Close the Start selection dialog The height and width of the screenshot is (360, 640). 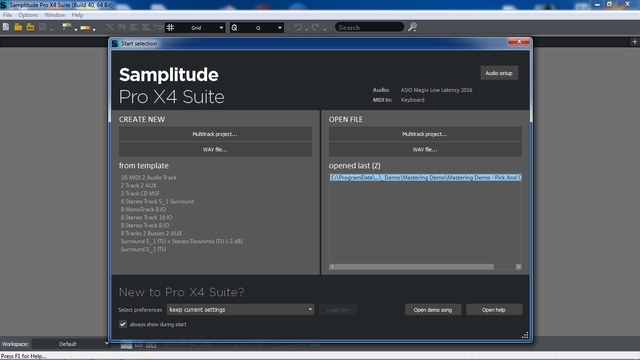(519, 42)
